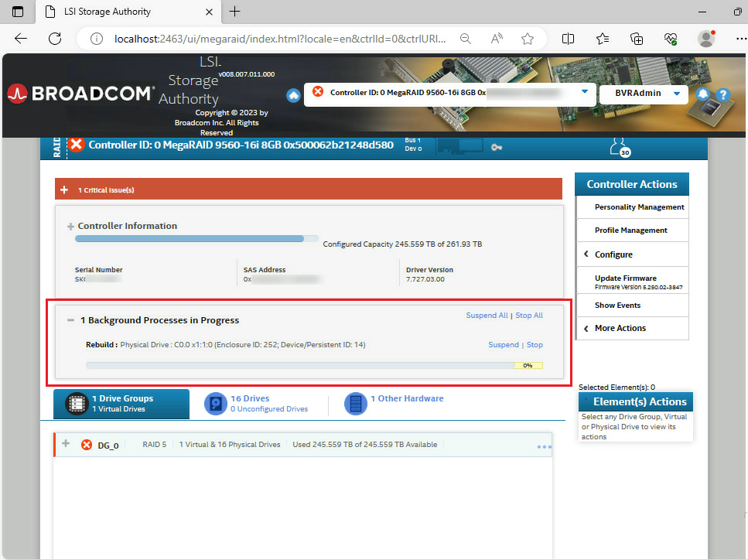Click the Other Hardware enclosure icon
Screen dimensions: 748x560
(355, 404)
